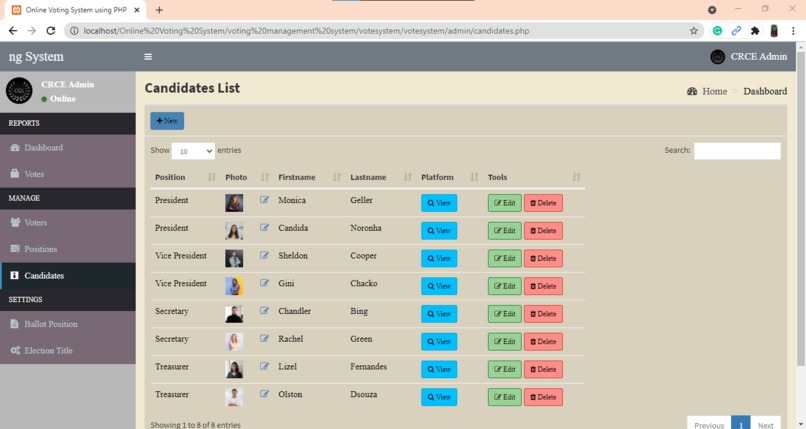This screenshot has width=806, height=429.
Task: Delete candidate Sheldon Cooper
Action: coord(543,258)
